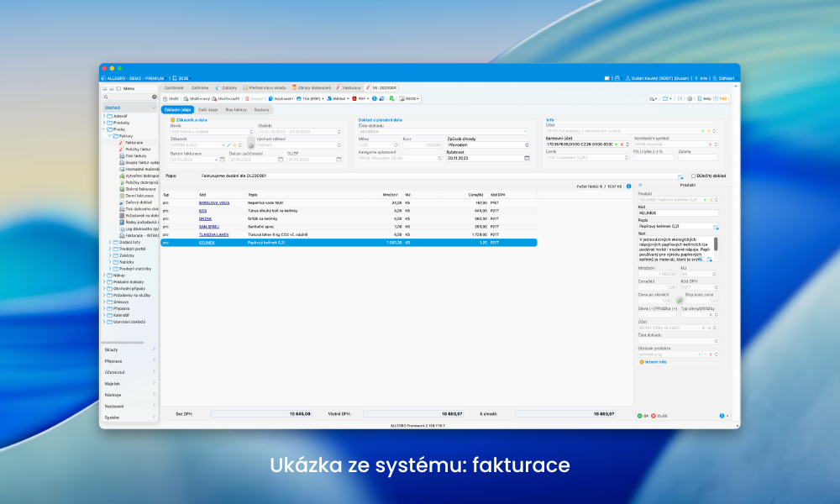Click the Uložit+zavřít toolbar button
The image size is (840, 504).
pyautogui.click(x=225, y=98)
